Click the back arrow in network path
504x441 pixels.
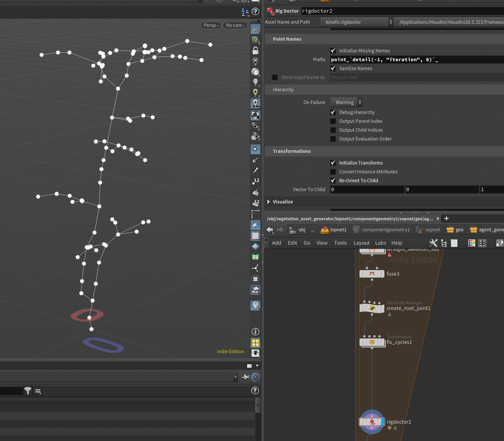[x=270, y=230]
